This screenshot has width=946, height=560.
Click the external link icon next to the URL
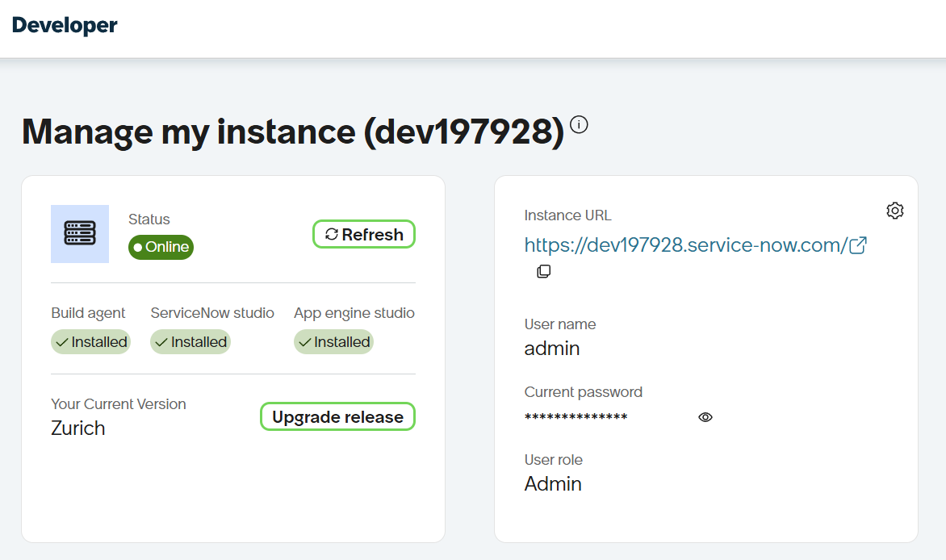857,244
